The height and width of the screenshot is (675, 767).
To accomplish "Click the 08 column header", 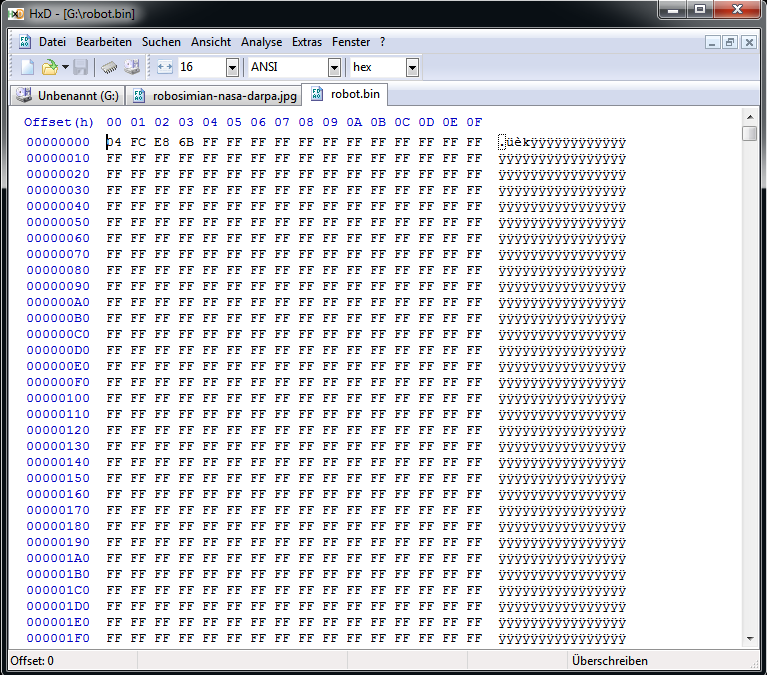I will point(306,122).
